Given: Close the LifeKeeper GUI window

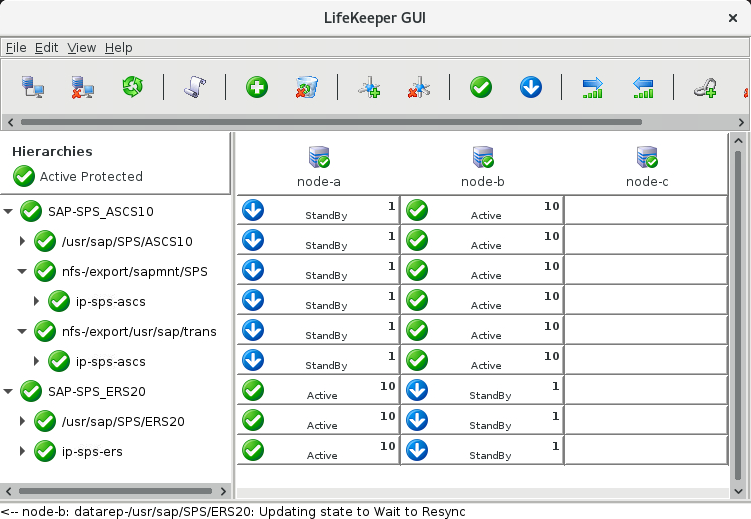Looking at the screenshot, I should coord(732,18).
